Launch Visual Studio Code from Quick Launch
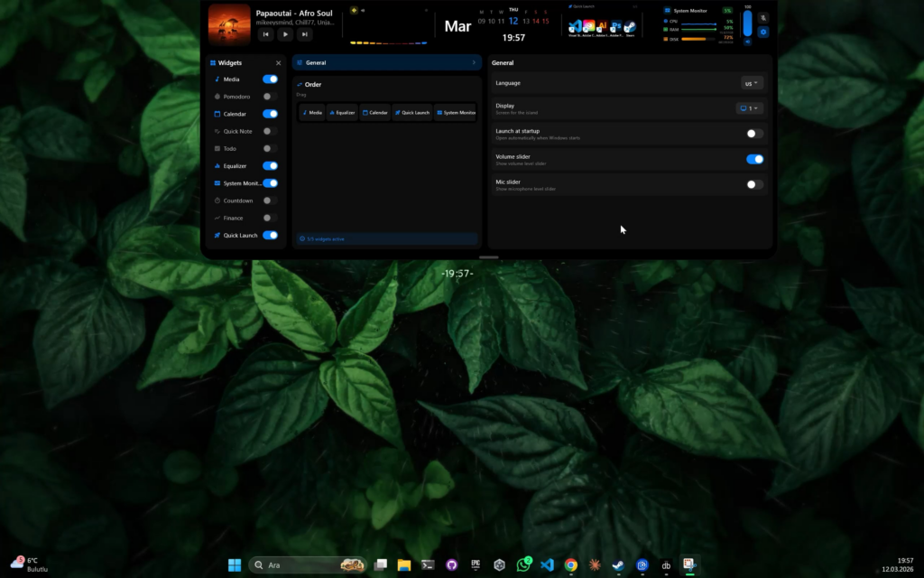 pyautogui.click(x=575, y=26)
